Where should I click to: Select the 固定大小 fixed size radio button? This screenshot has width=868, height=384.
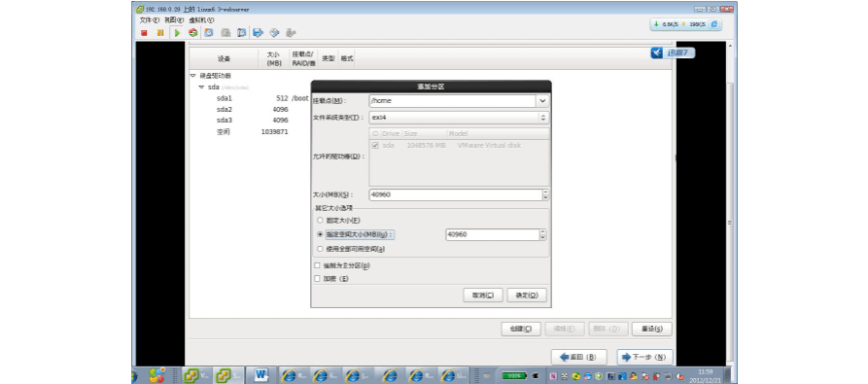pos(320,221)
